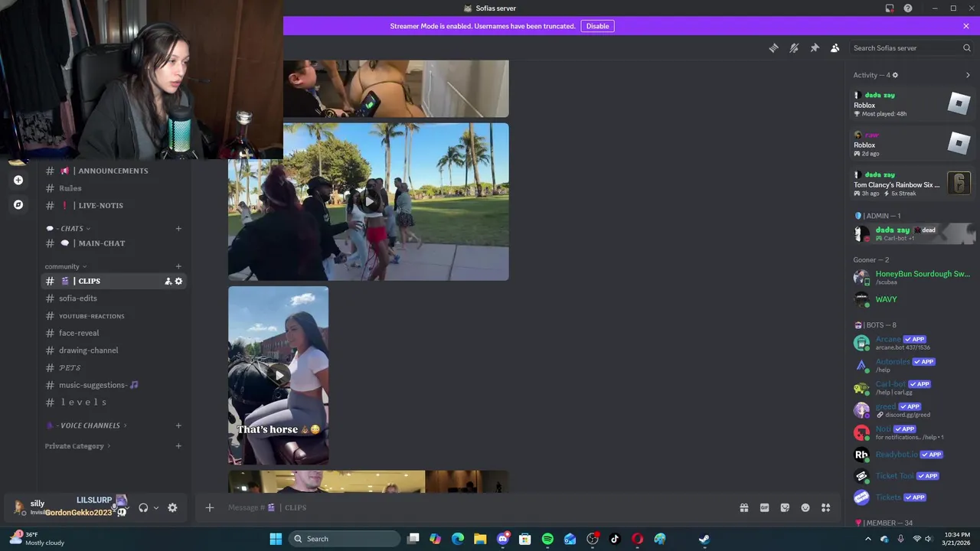
Task: Open the PETS channel
Action: [113, 368]
